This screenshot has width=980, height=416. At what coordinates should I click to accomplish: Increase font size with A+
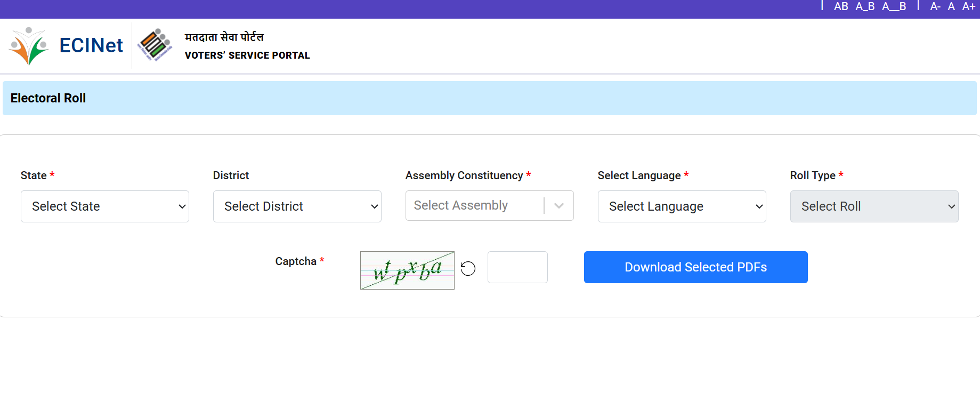[968, 6]
